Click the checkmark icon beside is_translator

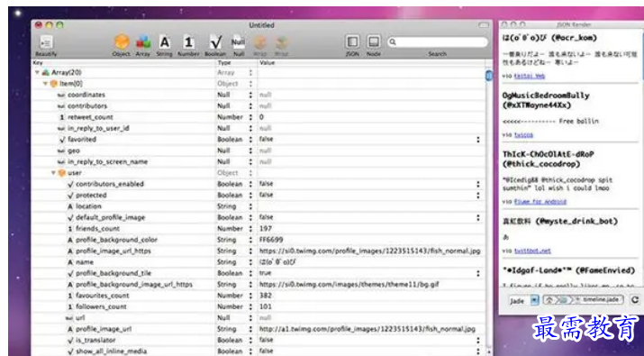70,341
